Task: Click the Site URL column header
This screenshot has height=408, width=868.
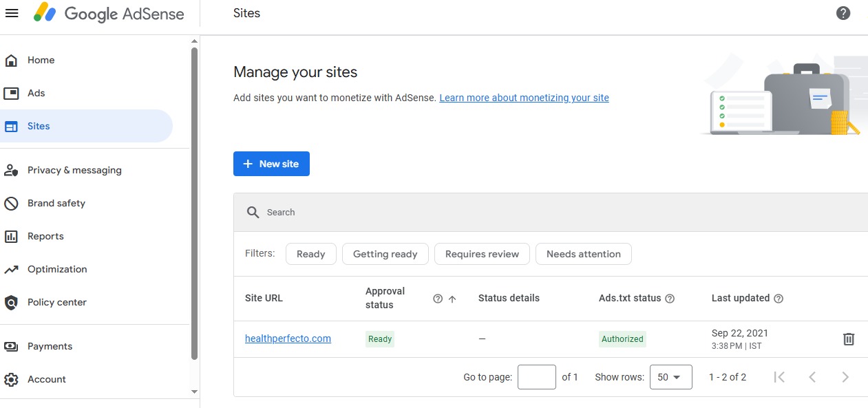Action: click(264, 299)
